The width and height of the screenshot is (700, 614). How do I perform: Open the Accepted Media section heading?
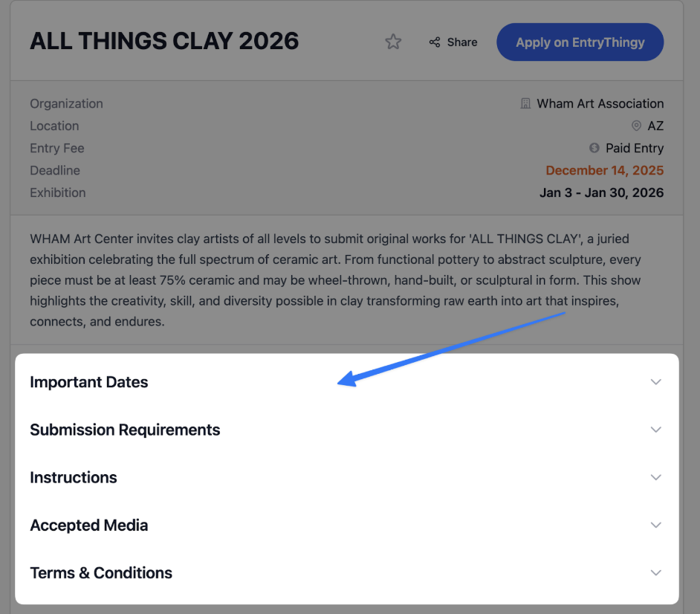[x=89, y=525]
